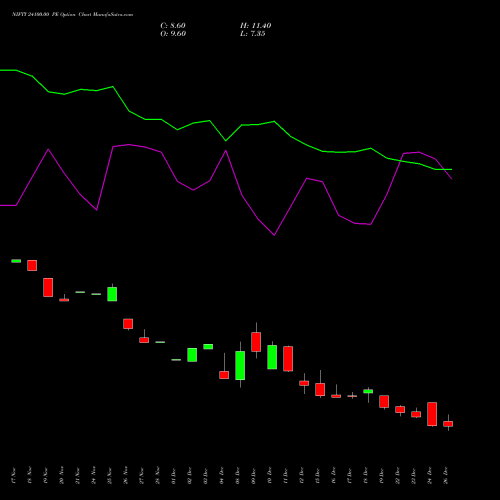Click the 26 Dec date axis label
Image resolution: width=500 pixels, height=500 pixels.
(446, 475)
